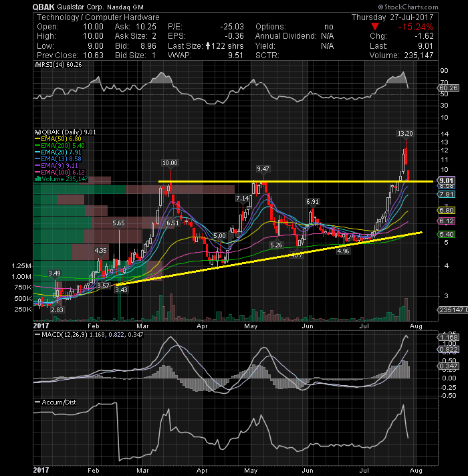Viewport: 468px width, 476px height.
Task: Click the Chg value -1.62
Action: click(424, 36)
